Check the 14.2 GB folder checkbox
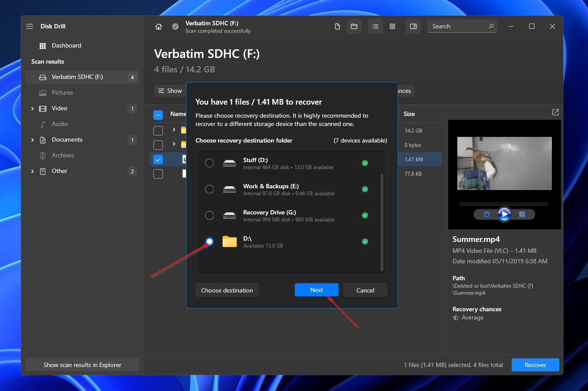This screenshot has height=391, width=588. point(158,130)
